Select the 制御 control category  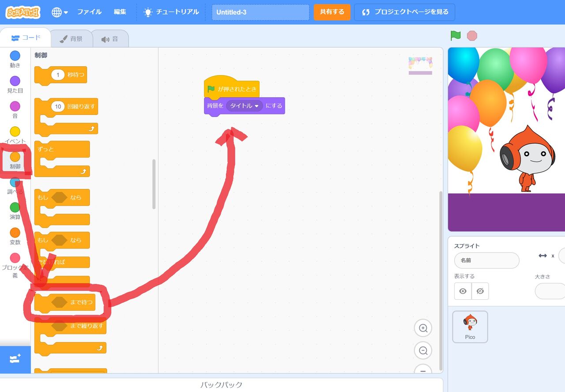[15, 161]
